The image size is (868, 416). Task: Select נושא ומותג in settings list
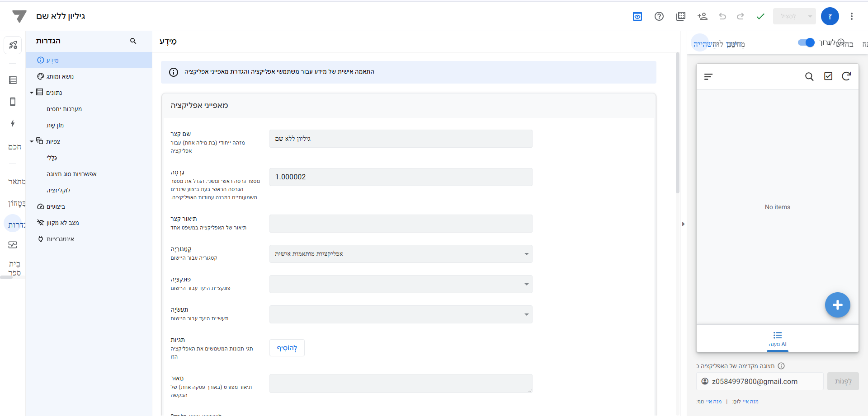pos(60,76)
